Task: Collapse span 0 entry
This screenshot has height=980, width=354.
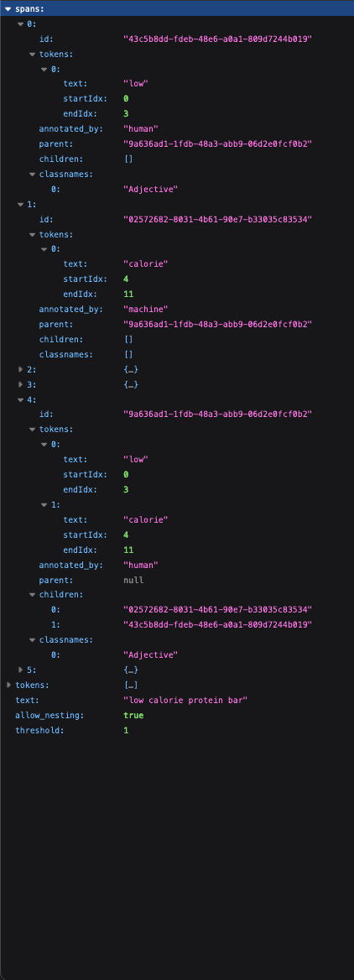Action: (x=21, y=23)
